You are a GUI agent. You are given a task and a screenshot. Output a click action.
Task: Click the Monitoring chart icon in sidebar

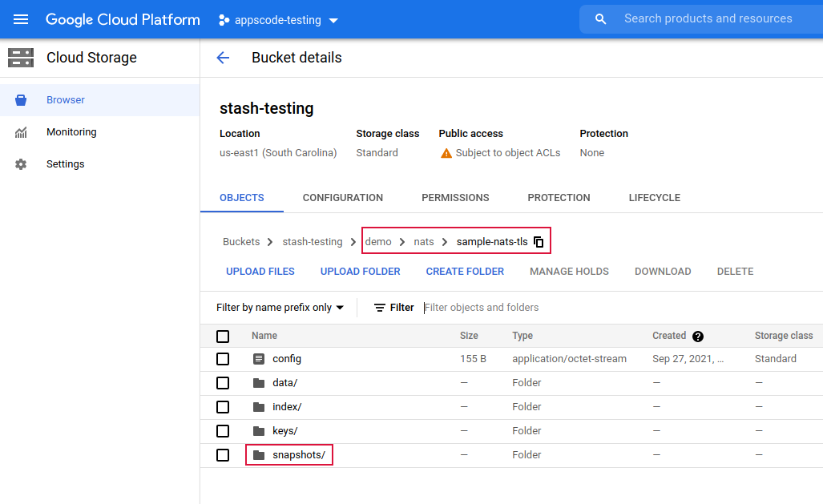pyautogui.click(x=21, y=132)
